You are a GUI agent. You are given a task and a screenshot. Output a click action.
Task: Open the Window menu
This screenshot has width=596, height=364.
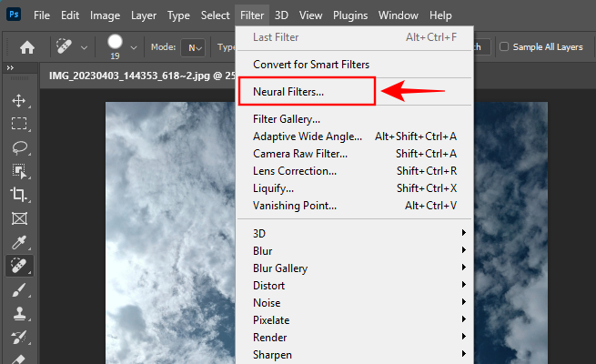398,15
